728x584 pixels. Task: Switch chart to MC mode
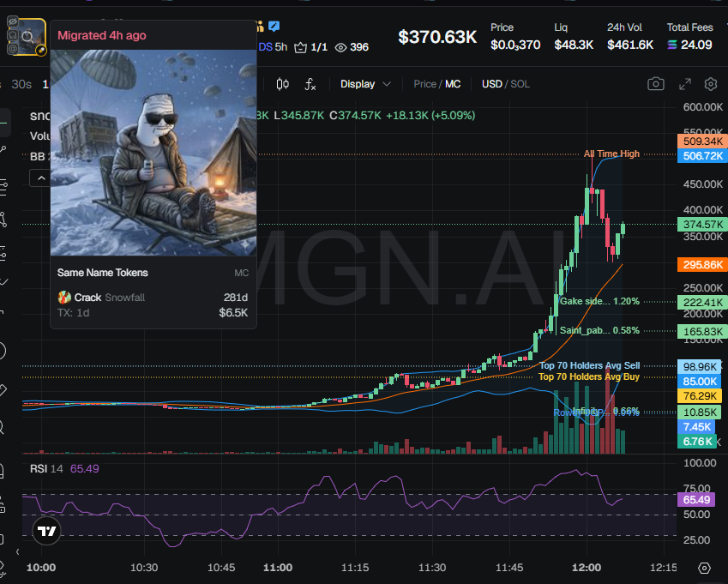(453, 84)
